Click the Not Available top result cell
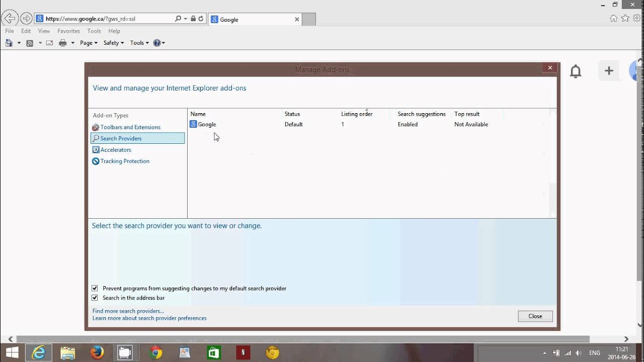Viewport: 644px width, 362px height. click(471, 124)
